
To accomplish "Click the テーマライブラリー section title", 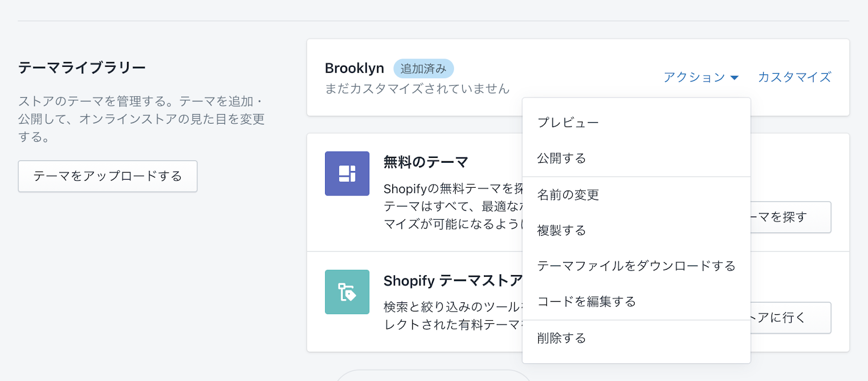I will tap(82, 68).
